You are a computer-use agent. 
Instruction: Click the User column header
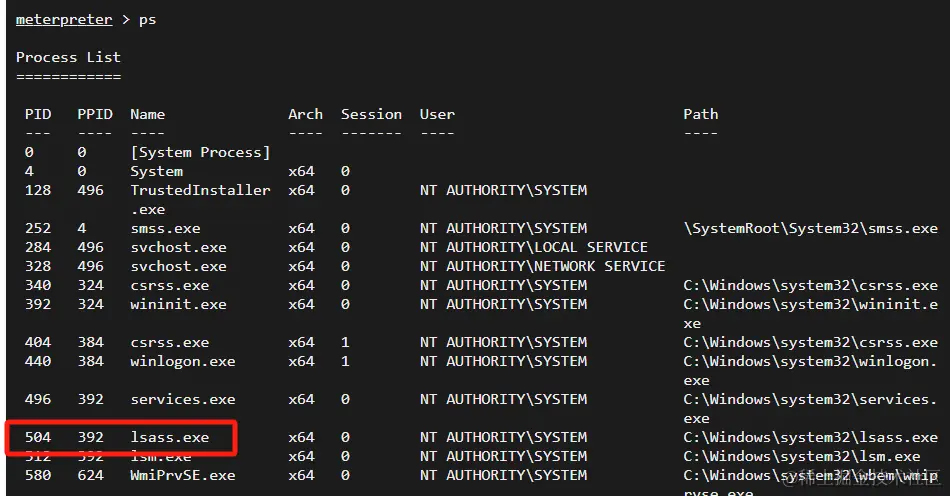(437, 114)
